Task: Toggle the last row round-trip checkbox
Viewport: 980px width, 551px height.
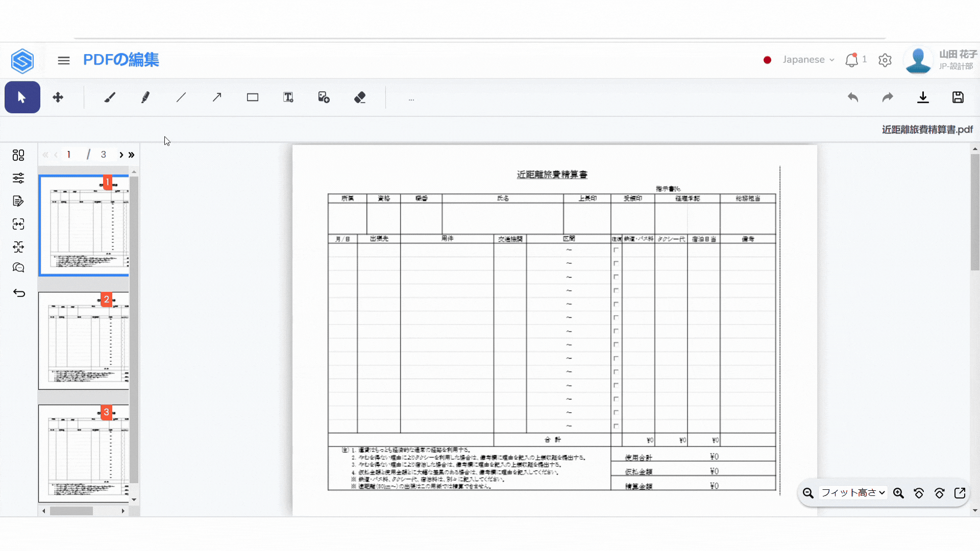Action: (x=616, y=426)
